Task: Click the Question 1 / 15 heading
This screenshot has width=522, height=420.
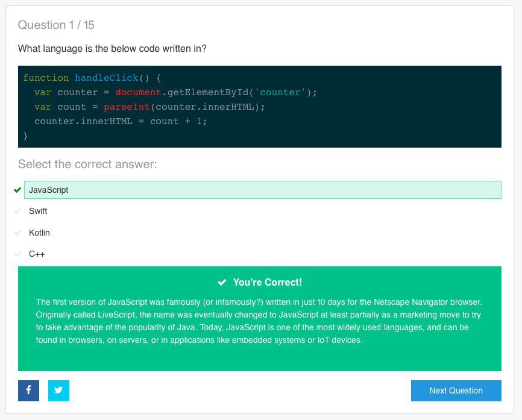Action: [x=56, y=25]
